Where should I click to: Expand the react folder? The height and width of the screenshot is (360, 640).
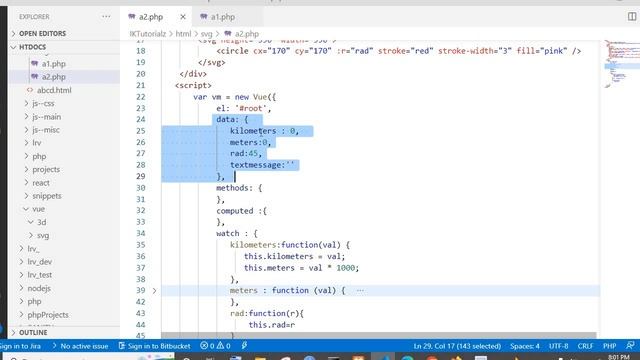[x=41, y=183]
